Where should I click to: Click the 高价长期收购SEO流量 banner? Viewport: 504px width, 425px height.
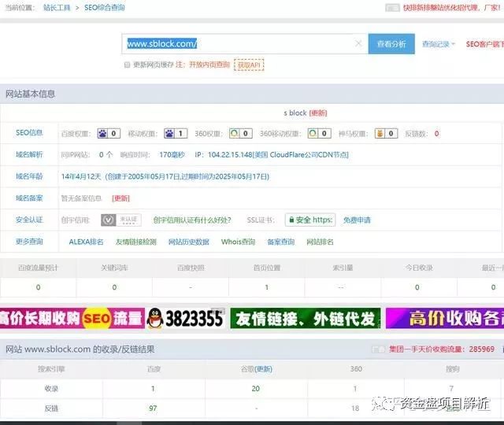point(72,318)
